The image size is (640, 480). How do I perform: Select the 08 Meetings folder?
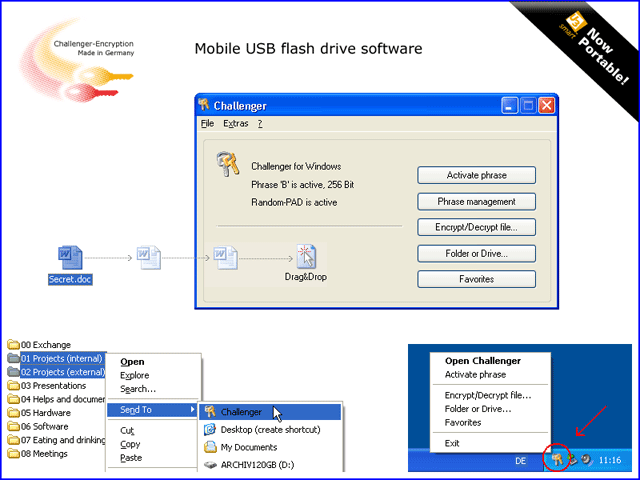(38, 454)
